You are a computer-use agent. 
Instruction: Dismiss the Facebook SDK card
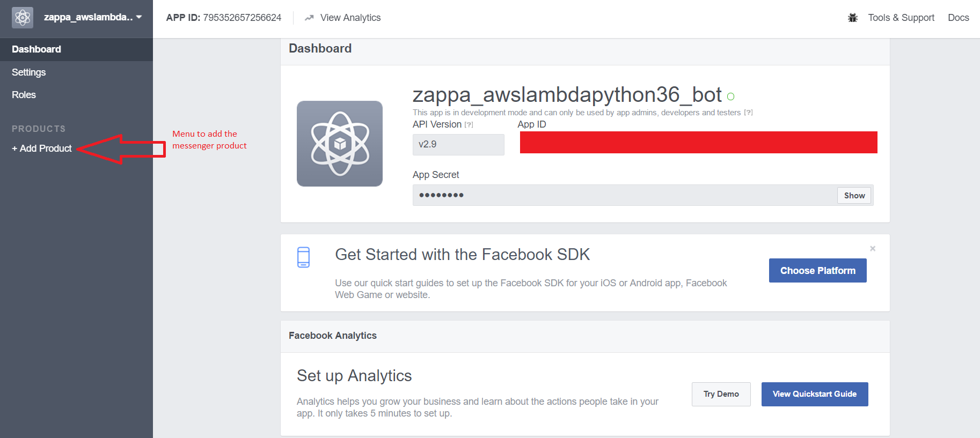[873, 248]
